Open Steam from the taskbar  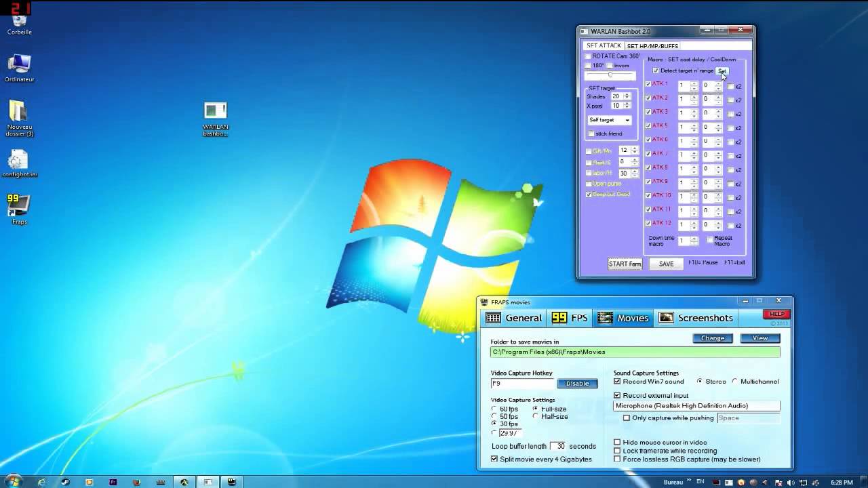[x=65, y=482]
